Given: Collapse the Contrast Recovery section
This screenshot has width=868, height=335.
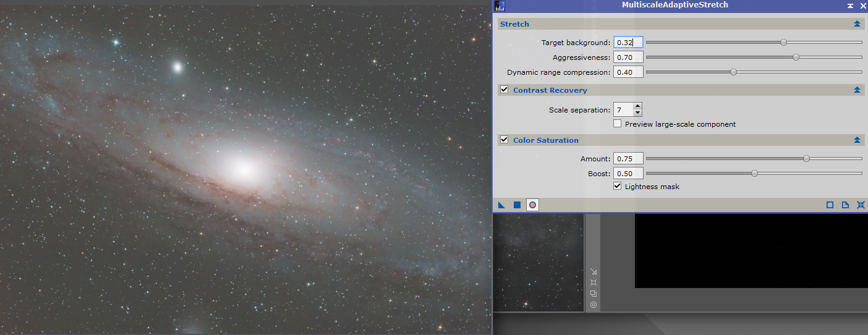Looking at the screenshot, I should coord(857,90).
